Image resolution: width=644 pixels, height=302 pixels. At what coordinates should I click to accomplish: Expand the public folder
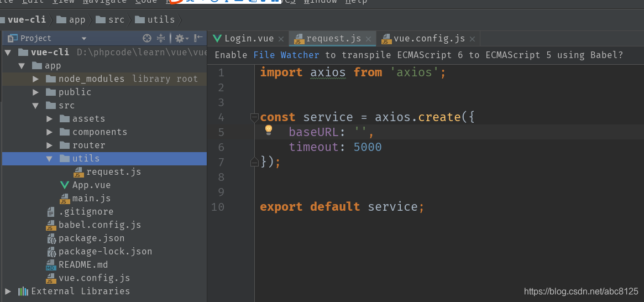point(36,92)
